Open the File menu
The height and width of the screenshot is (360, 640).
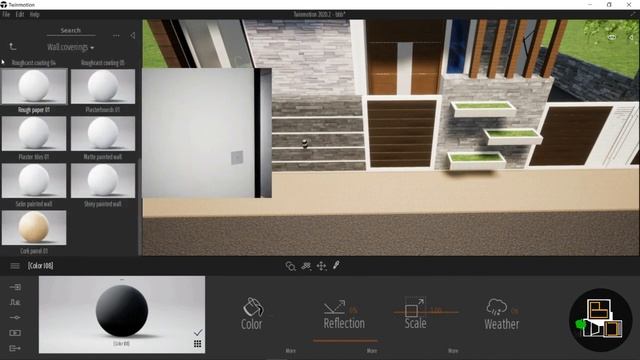point(6,14)
